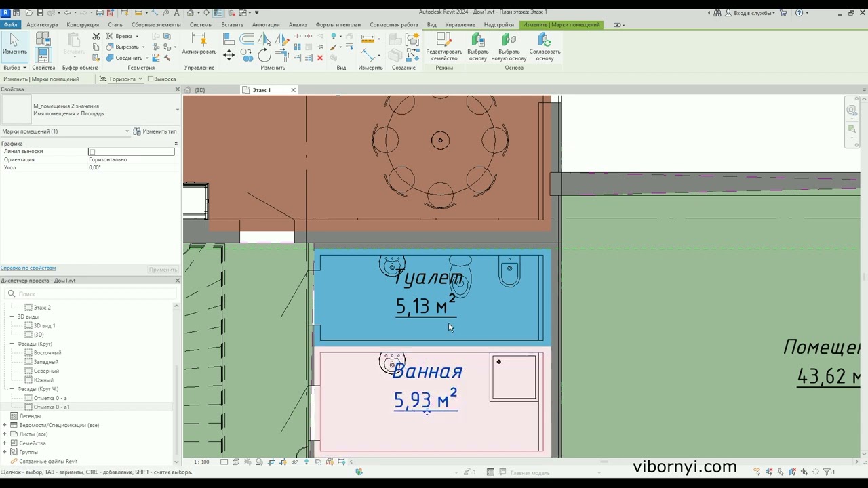Viewport: 868px width, 488px height.
Task: Select Связанные файлы Revit in browser
Action: (x=48, y=462)
